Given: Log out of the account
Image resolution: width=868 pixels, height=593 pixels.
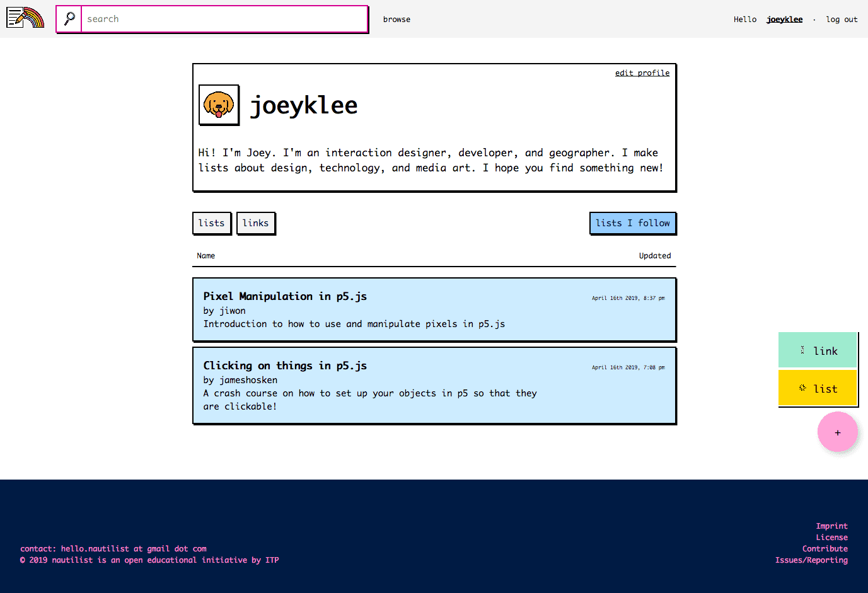Looking at the screenshot, I should 842,20.
